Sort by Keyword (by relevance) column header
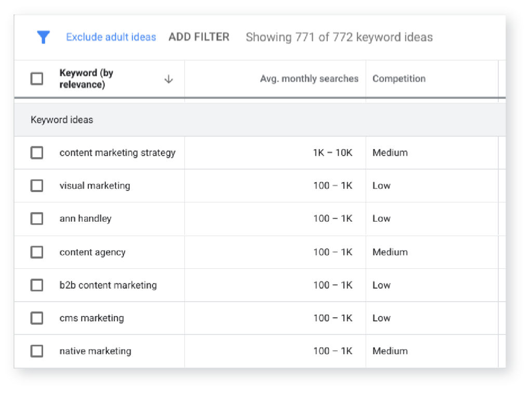The image size is (532, 394). 86,79
